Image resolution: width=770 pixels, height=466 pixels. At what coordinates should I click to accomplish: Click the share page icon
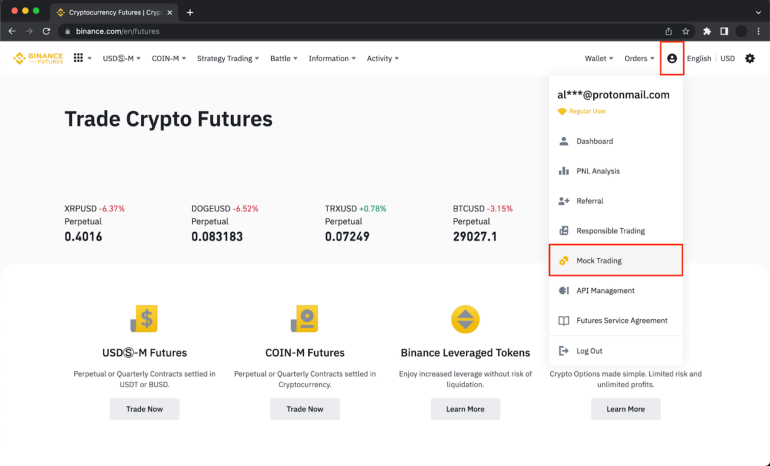pos(668,31)
